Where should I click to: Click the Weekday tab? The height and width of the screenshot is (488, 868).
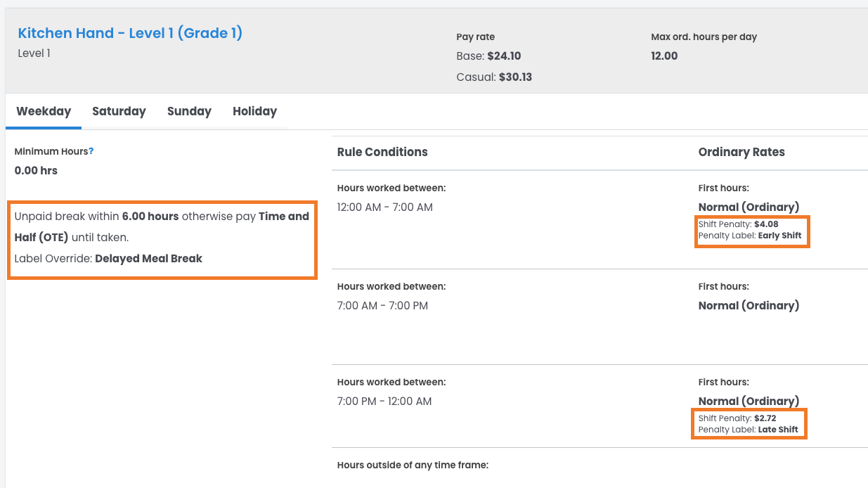(x=44, y=111)
